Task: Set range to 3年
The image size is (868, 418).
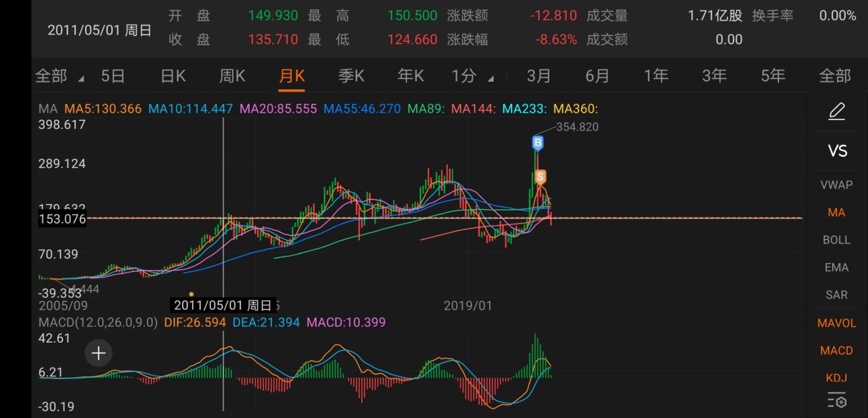Action: [714, 76]
